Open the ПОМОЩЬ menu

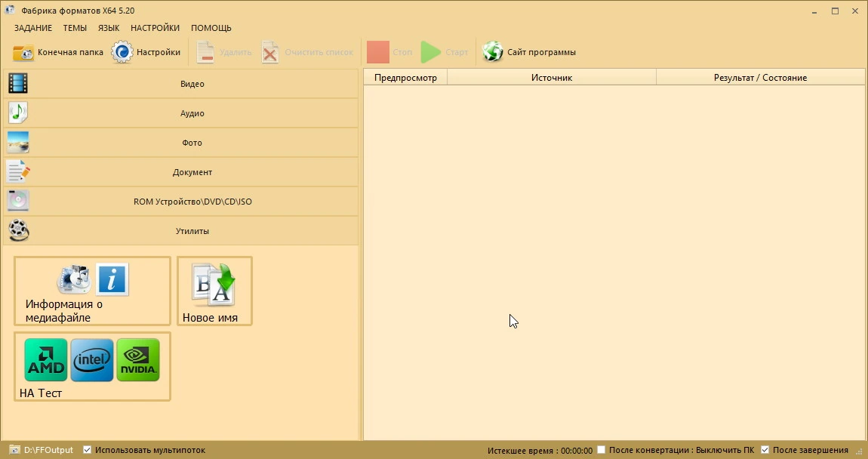[211, 28]
